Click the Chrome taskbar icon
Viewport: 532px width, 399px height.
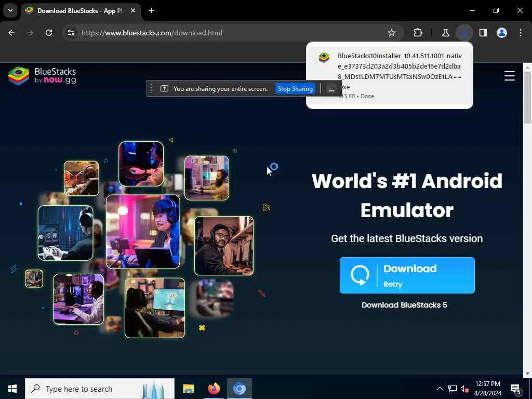(x=239, y=389)
